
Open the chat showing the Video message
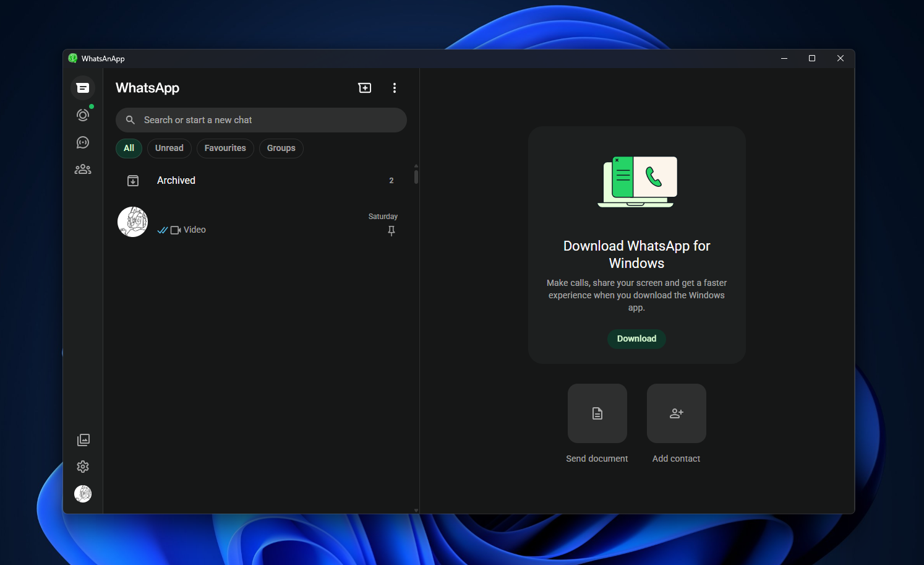pos(261,223)
